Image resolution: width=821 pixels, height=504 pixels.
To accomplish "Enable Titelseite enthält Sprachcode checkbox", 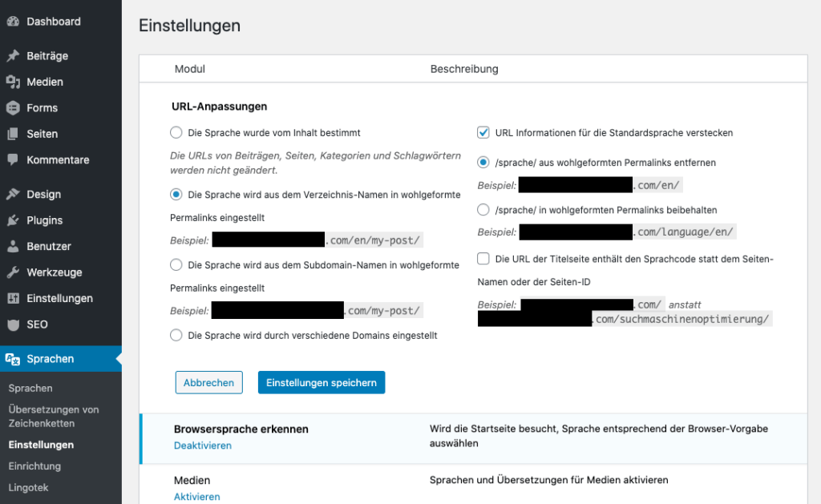I will coord(483,259).
